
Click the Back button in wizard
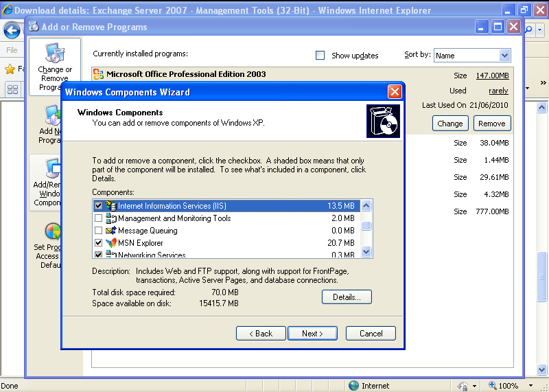click(x=261, y=334)
